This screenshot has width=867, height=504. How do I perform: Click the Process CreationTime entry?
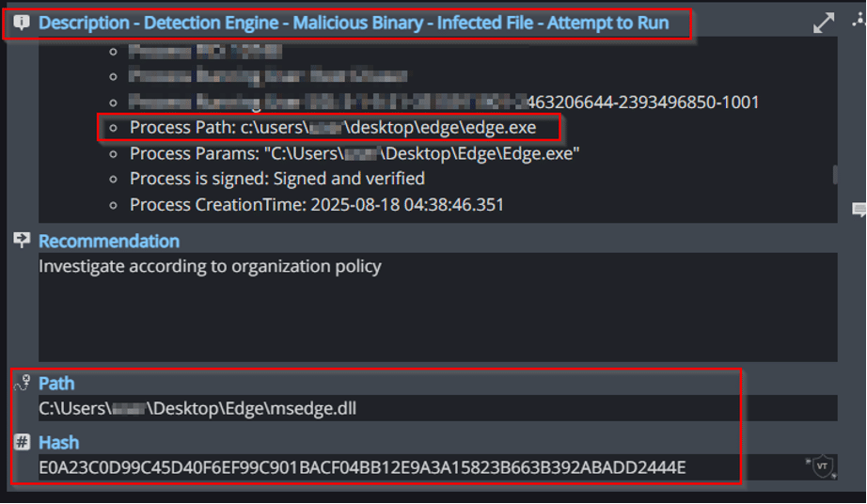click(x=317, y=204)
